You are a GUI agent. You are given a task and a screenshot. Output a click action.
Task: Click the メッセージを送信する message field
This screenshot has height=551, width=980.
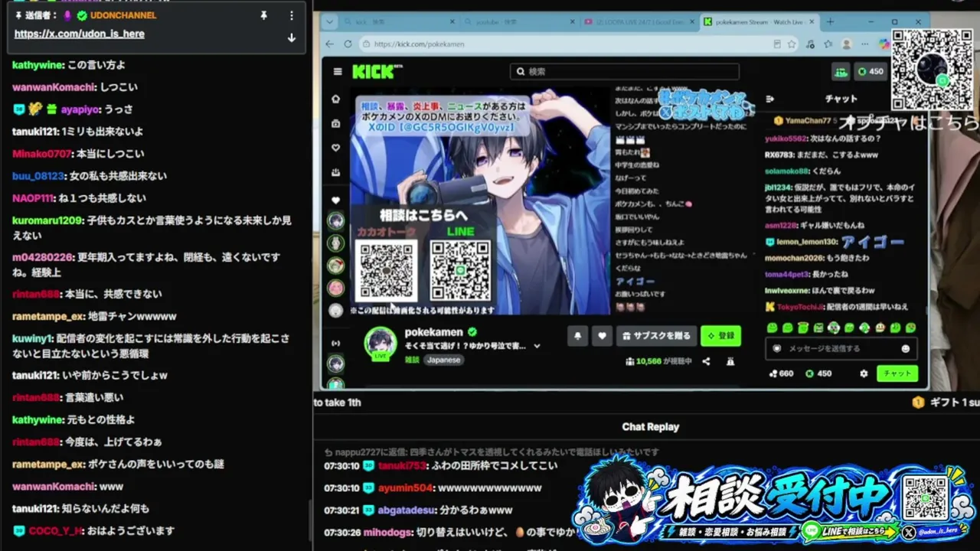pos(842,348)
